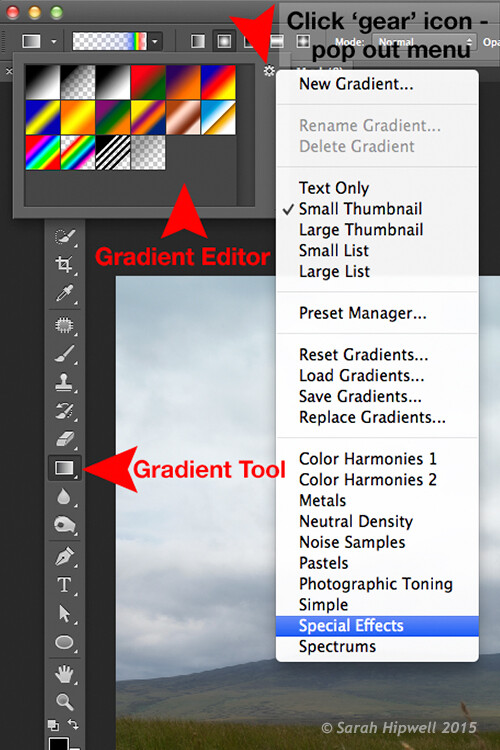Activate the Pen tool
This screenshot has width=500, height=750.
(x=64, y=556)
